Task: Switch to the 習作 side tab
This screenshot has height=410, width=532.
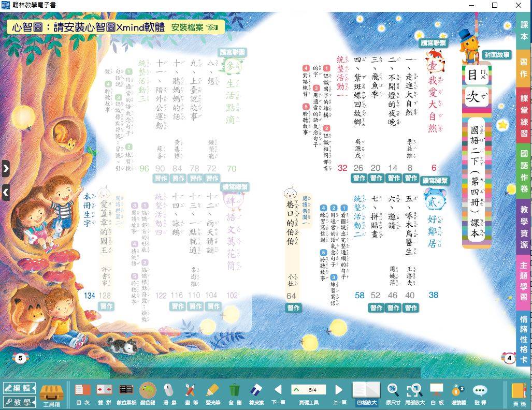Action: pos(524,67)
